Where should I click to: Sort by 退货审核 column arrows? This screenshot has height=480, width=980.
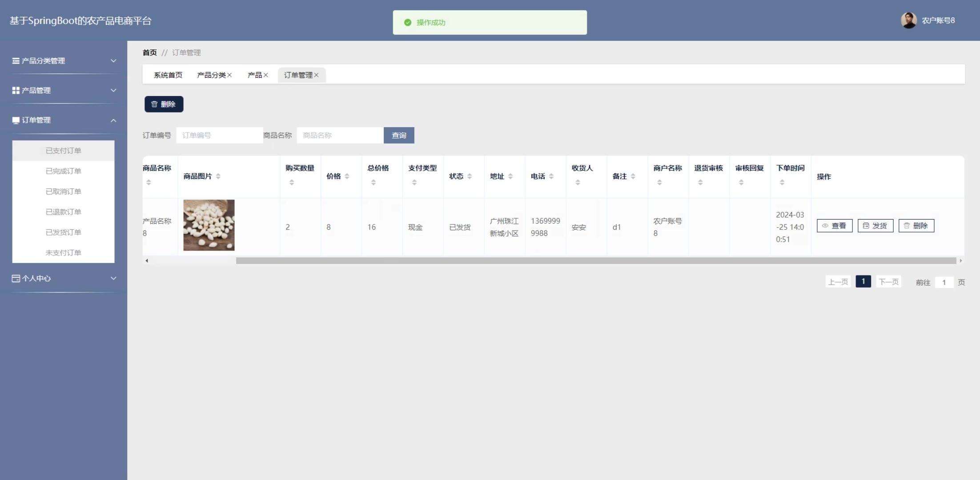pos(700,182)
